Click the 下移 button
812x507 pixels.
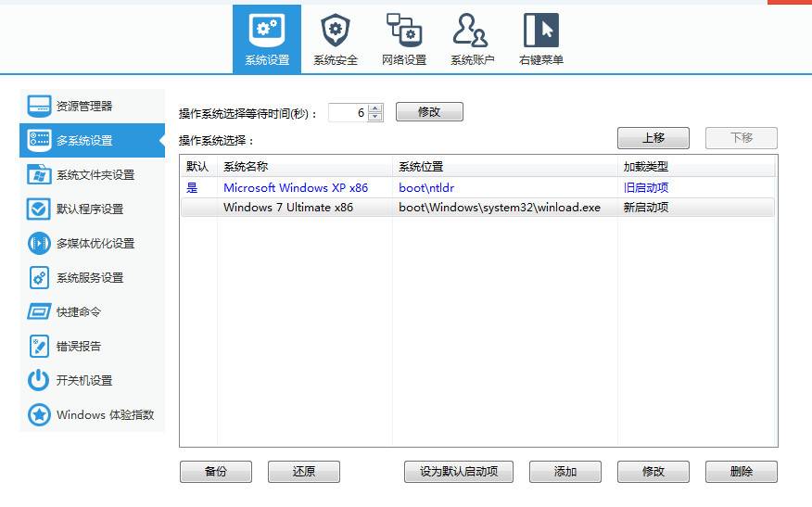click(x=741, y=138)
